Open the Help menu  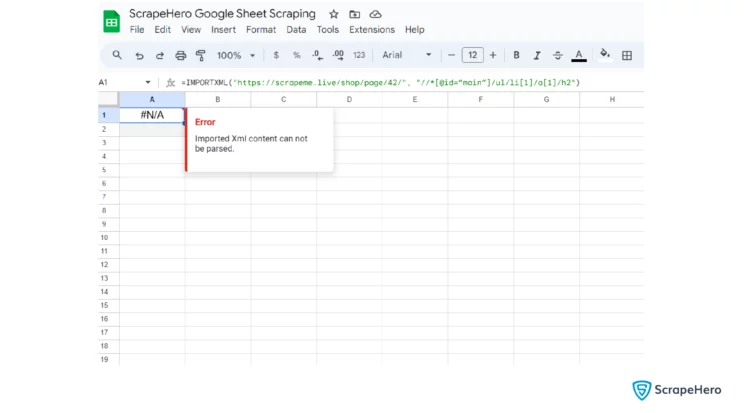pos(415,29)
